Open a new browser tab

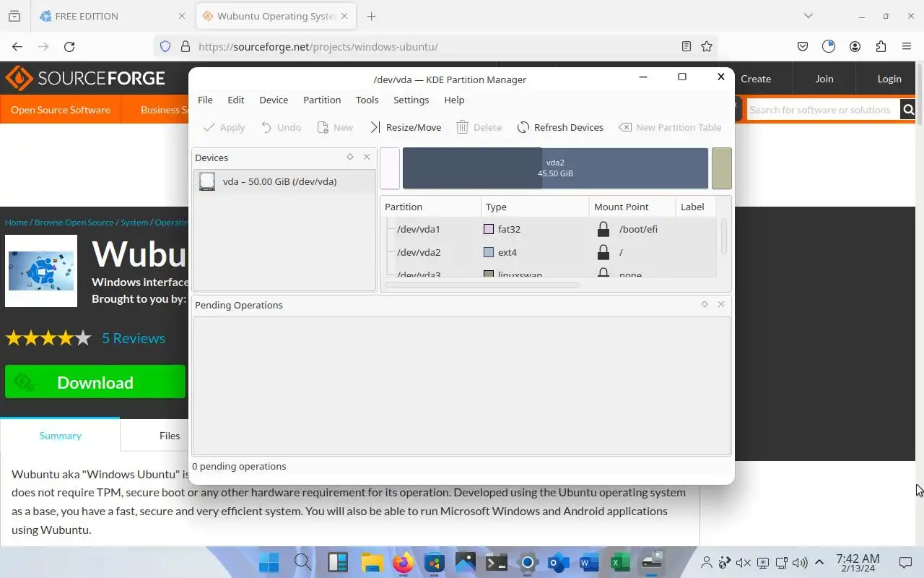pos(371,16)
